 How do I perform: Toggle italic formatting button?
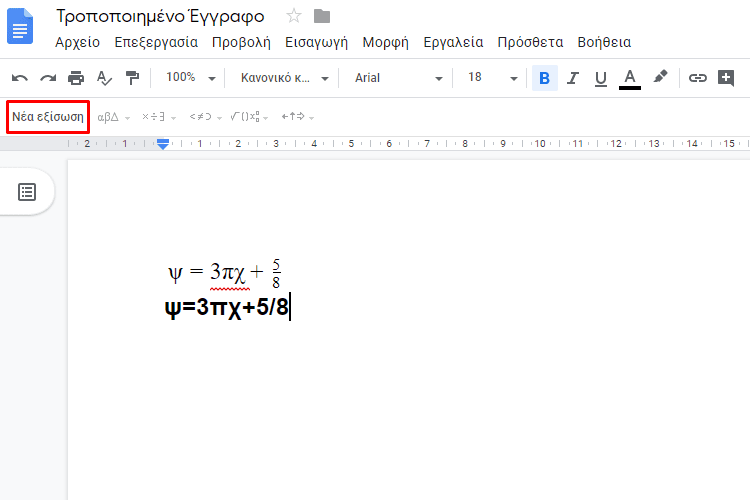573,78
